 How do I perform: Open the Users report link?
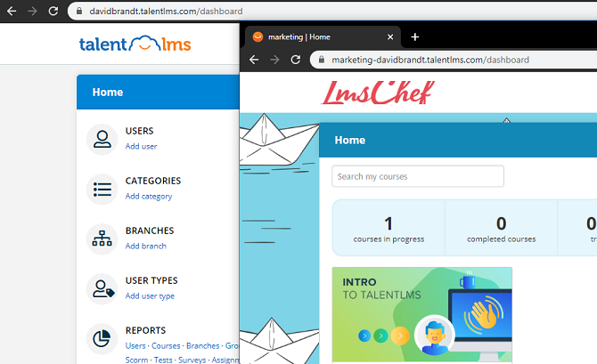click(x=135, y=345)
